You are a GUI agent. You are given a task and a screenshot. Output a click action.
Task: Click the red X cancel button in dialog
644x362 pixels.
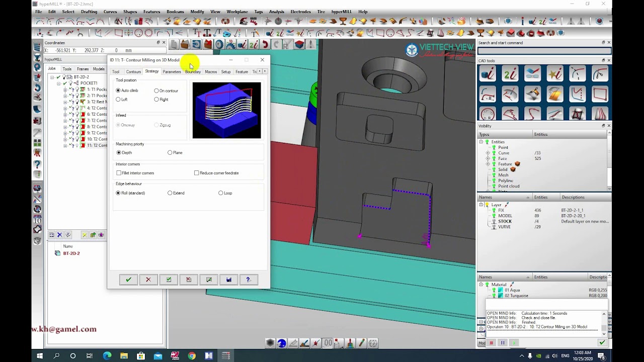click(x=148, y=280)
